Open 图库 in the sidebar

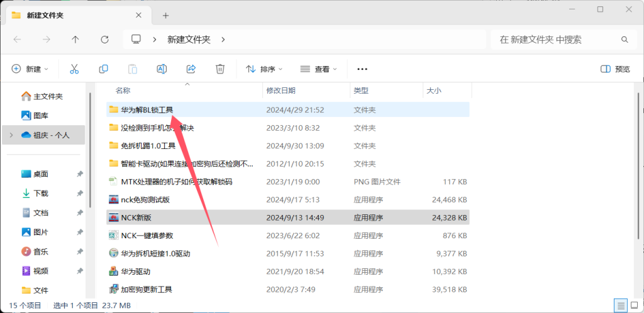coord(35,116)
